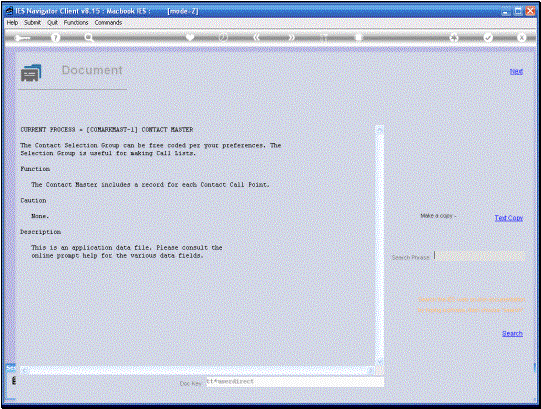Viewport: 541px width, 409px height.
Task: Click the Document folder icon
Action: pos(31,72)
